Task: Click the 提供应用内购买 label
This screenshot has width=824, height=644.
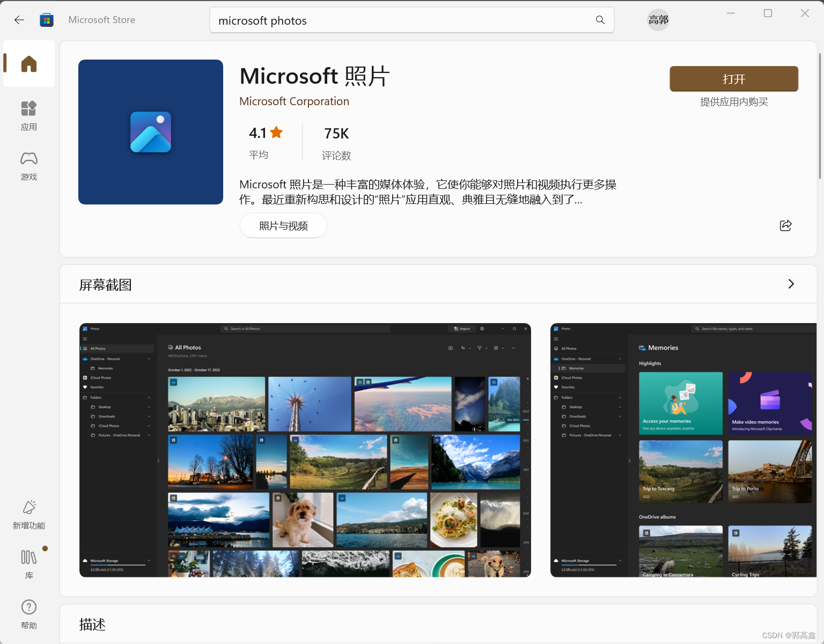Action: pyautogui.click(x=734, y=102)
